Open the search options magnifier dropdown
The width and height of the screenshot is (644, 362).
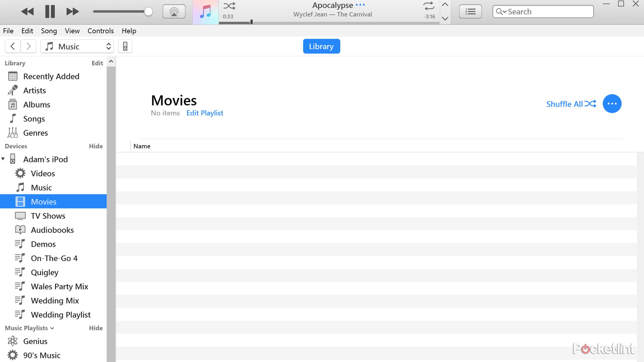[501, 12]
